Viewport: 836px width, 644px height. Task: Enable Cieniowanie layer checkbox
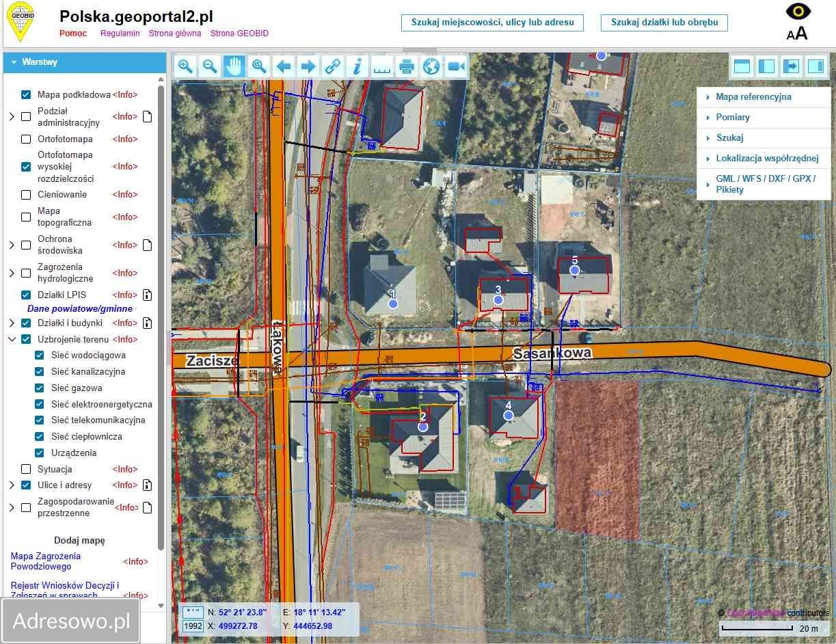[26, 194]
